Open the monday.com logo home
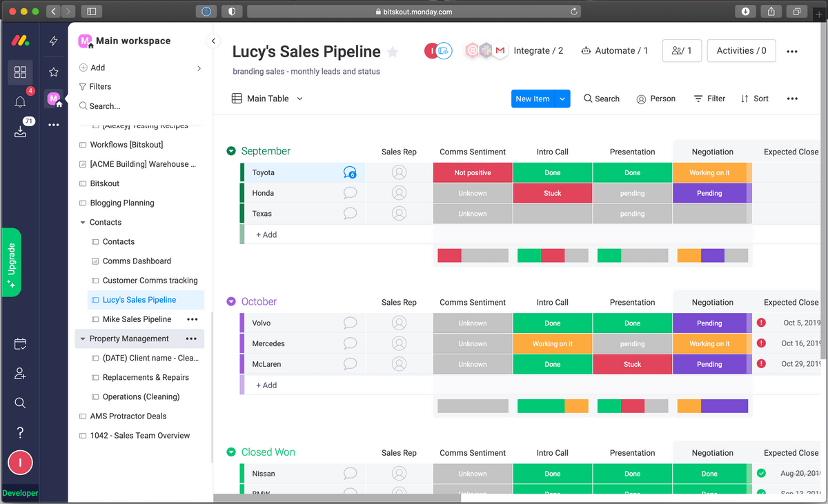828x504 pixels. click(x=20, y=41)
